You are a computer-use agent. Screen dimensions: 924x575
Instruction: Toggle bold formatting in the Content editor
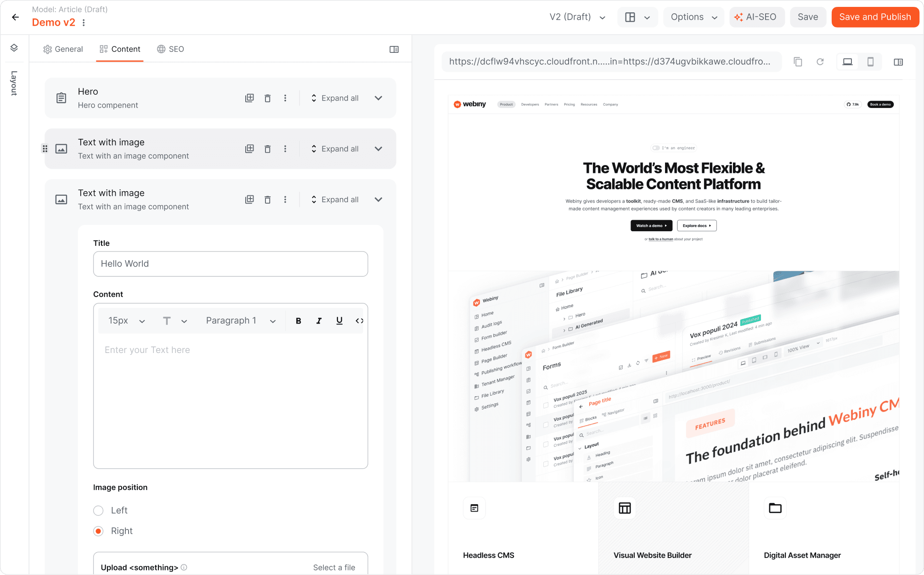click(299, 320)
